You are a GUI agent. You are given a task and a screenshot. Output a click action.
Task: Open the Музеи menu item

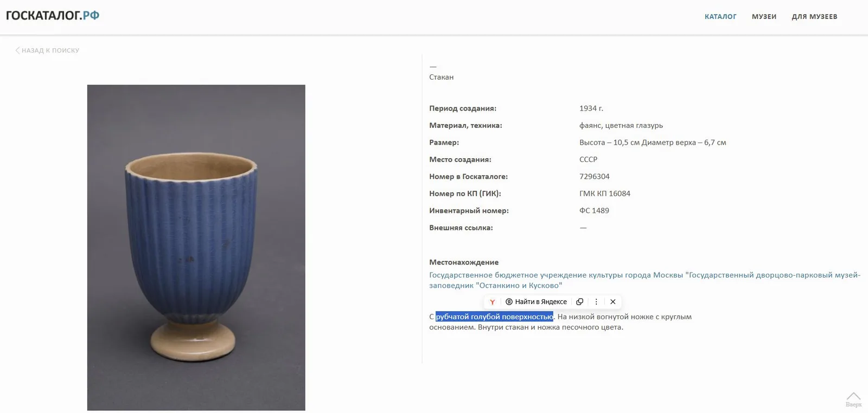(x=764, y=17)
